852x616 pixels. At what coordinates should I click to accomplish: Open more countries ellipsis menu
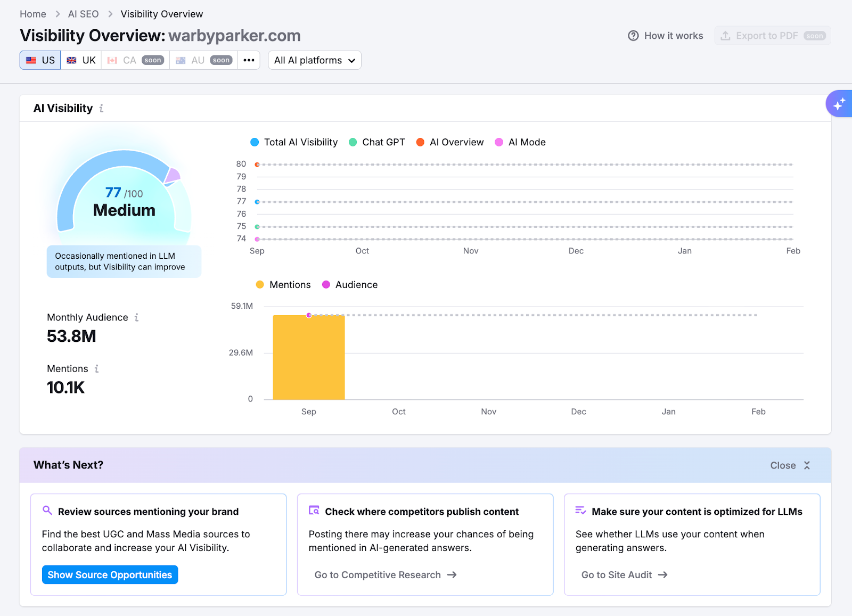tap(249, 60)
